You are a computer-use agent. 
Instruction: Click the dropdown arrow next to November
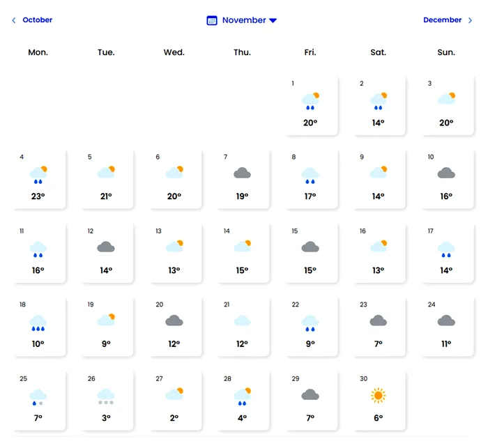pos(273,20)
